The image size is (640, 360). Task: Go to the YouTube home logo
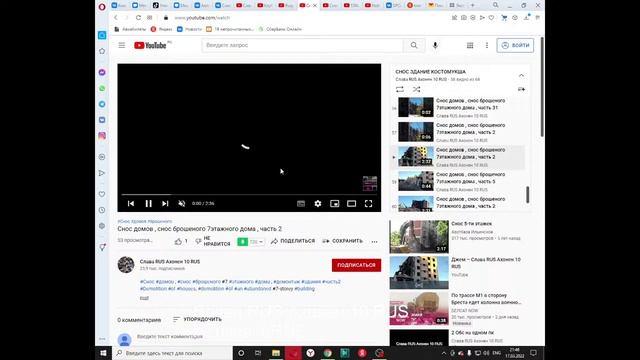(150, 45)
